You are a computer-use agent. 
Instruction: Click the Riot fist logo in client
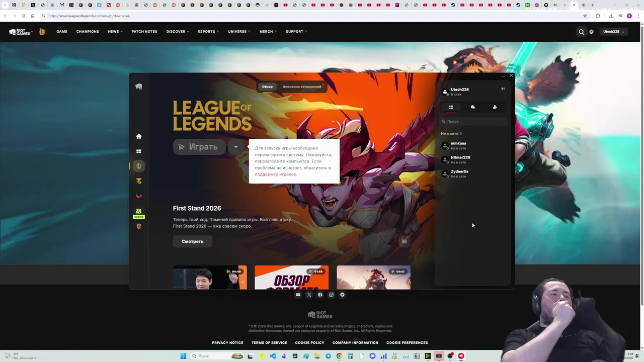tap(139, 86)
